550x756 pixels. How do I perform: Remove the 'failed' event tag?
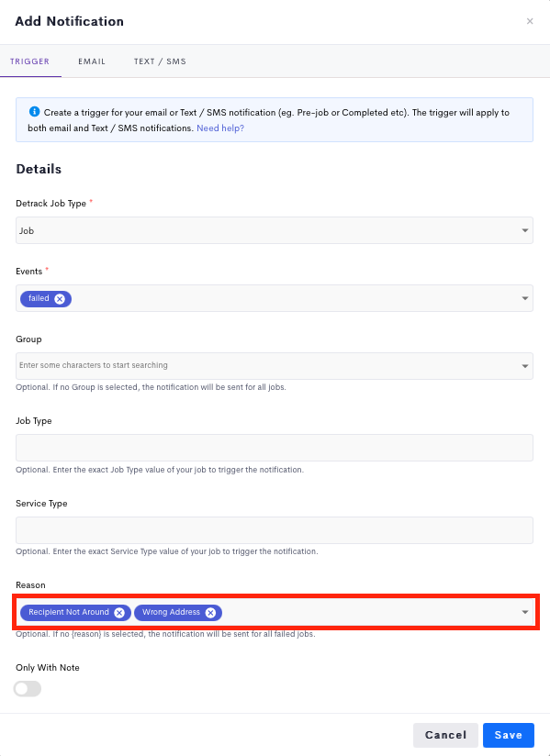pyautogui.click(x=60, y=299)
